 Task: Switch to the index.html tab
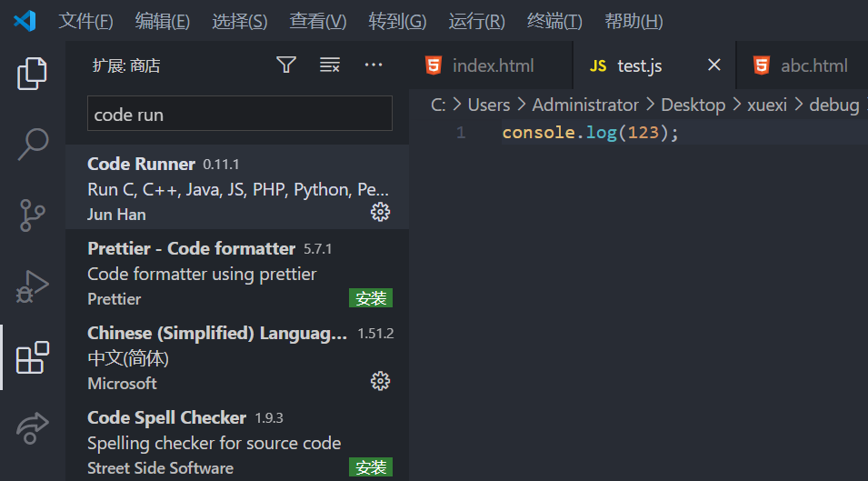[x=492, y=65]
